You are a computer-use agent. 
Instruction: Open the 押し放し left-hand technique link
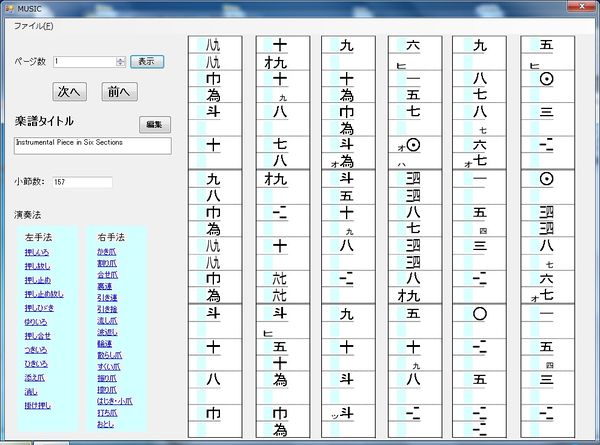(x=36, y=266)
